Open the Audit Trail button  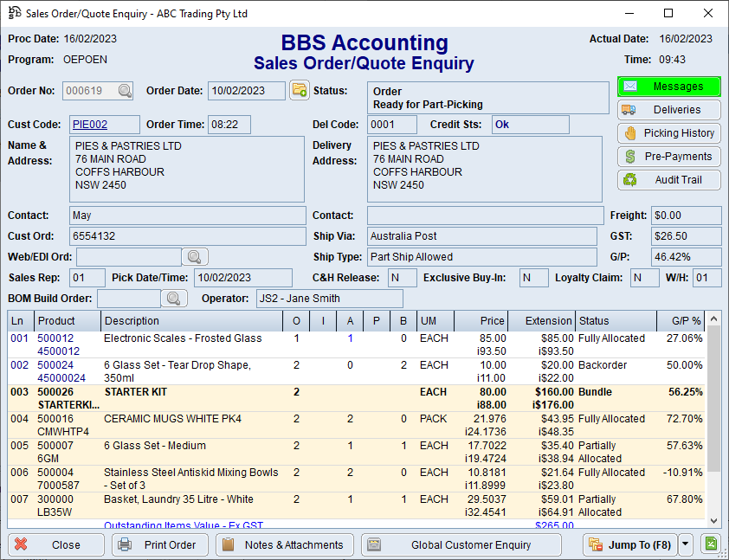click(668, 180)
